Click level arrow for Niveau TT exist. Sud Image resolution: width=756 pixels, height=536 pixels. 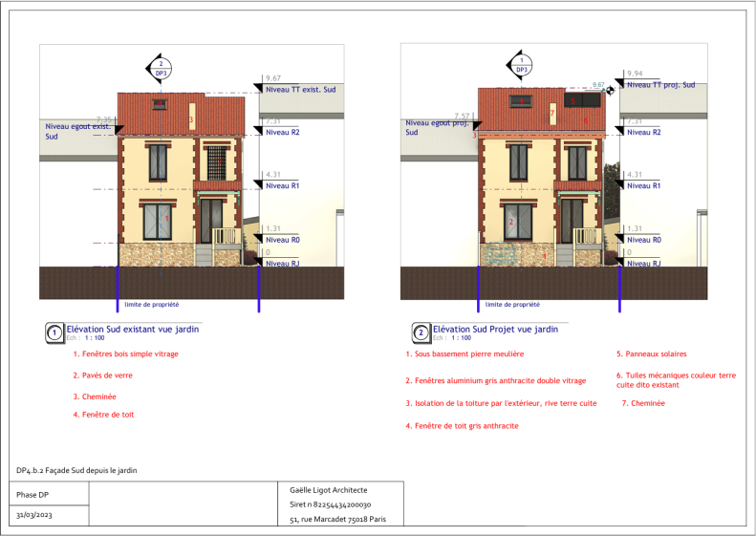[x=258, y=89]
